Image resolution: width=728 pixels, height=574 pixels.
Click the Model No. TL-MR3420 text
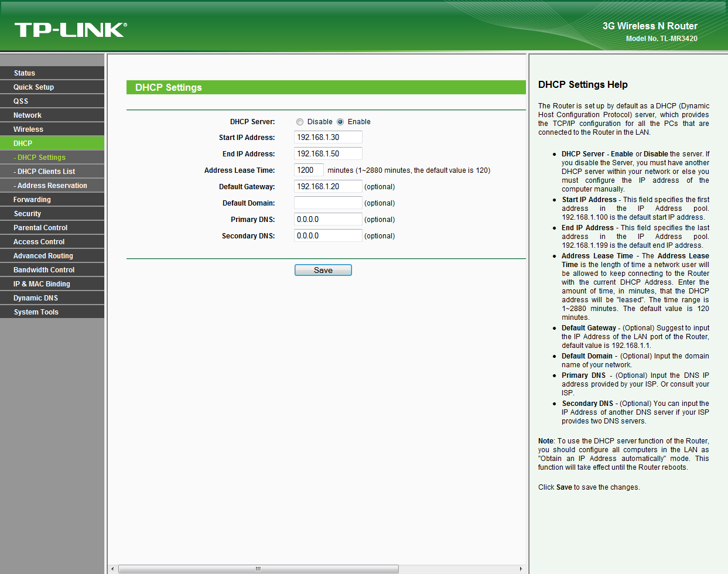[x=662, y=39]
